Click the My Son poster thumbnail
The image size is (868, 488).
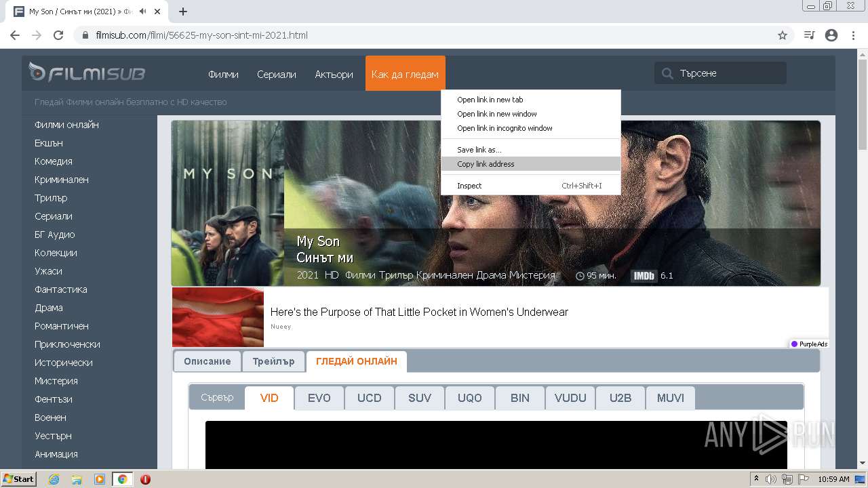[228, 203]
